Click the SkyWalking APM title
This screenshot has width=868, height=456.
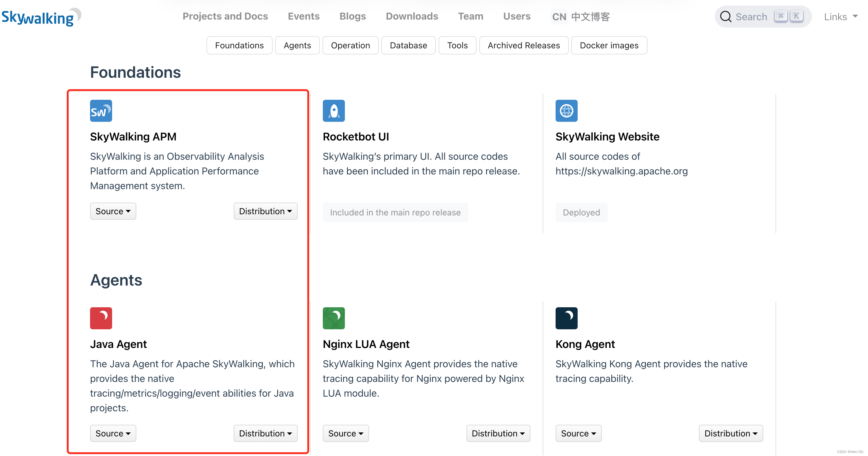click(x=133, y=137)
